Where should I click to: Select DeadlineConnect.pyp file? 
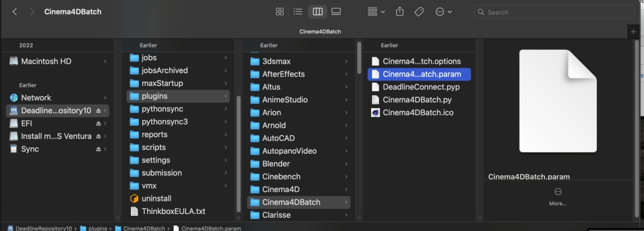[419, 87]
